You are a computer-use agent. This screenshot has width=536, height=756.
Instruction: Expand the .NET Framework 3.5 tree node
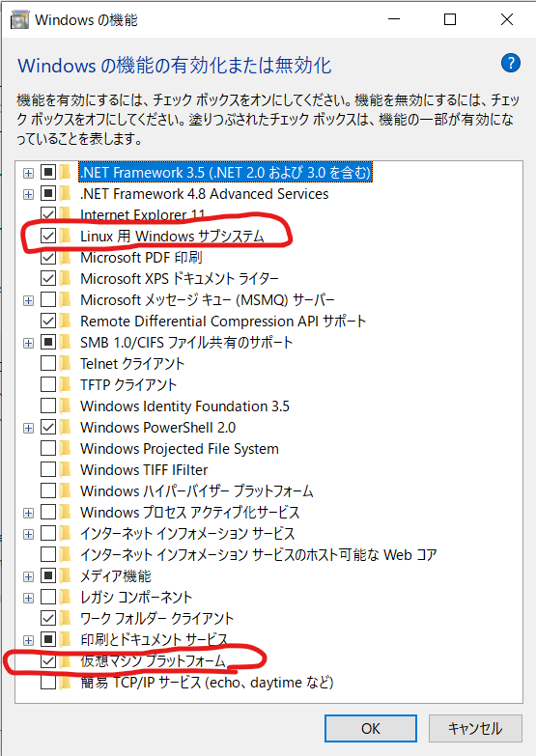(x=28, y=173)
